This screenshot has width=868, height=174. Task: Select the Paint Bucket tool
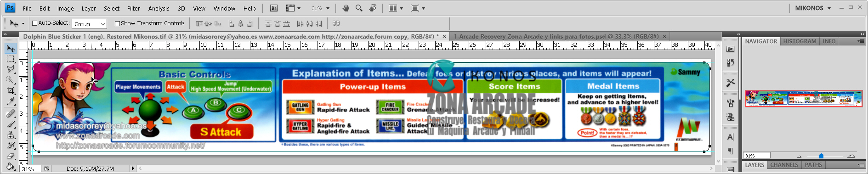click(11, 166)
